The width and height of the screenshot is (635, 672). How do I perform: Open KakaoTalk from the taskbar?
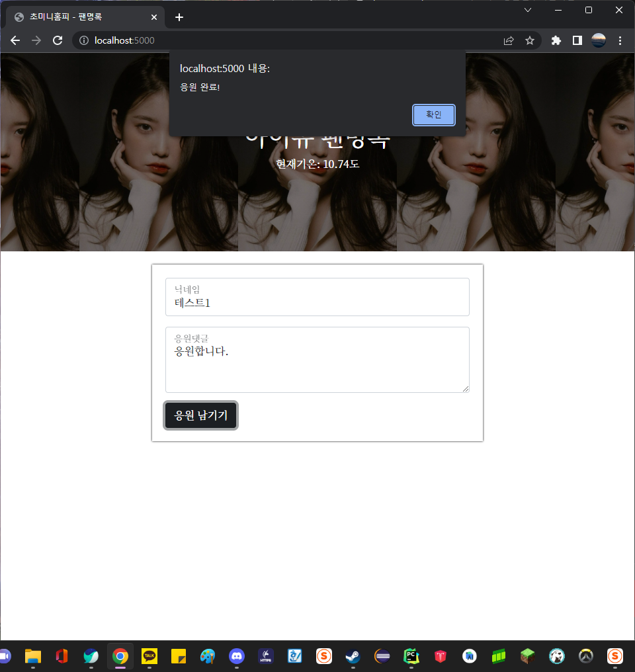[149, 655]
